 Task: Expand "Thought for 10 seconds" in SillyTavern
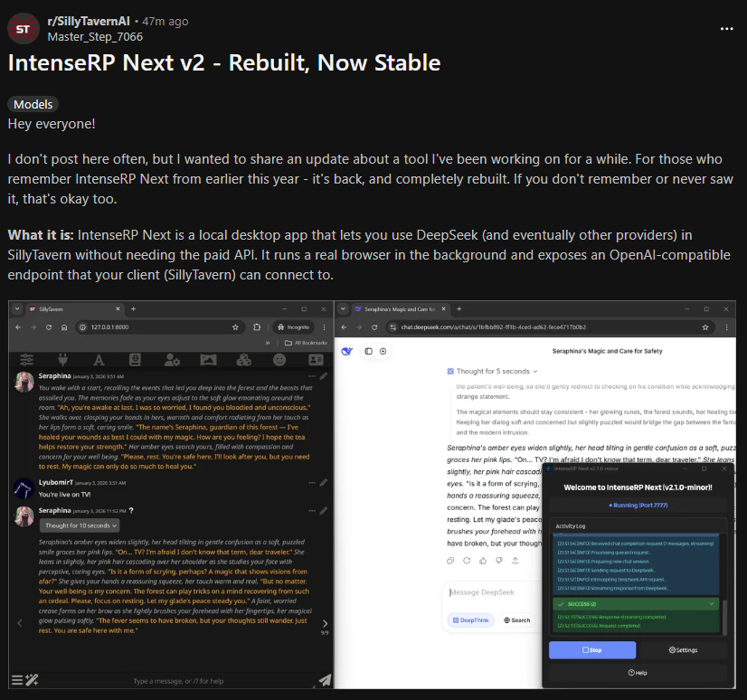(x=80, y=525)
